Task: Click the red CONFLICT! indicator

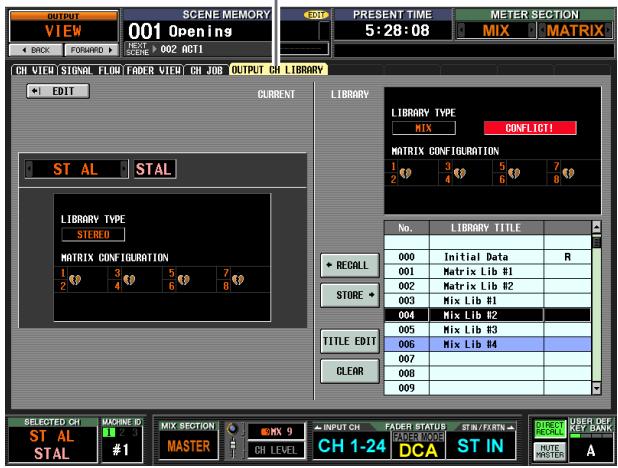Action: (x=530, y=128)
